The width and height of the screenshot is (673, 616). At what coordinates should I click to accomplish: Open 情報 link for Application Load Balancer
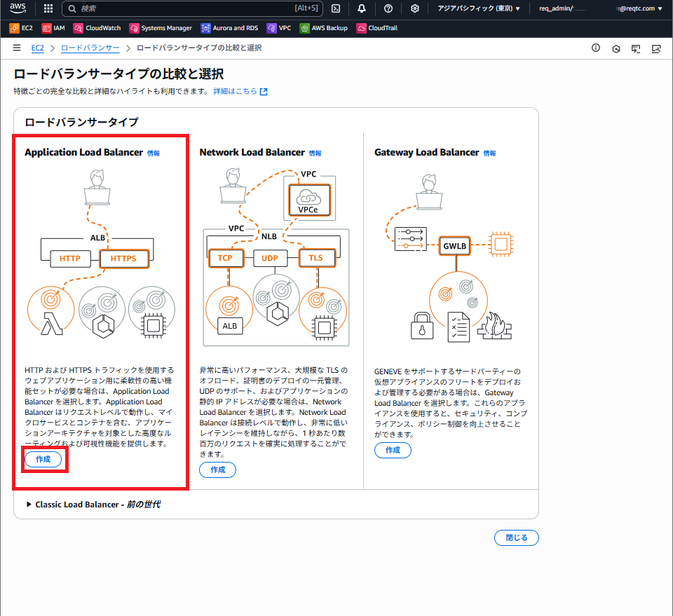point(154,153)
